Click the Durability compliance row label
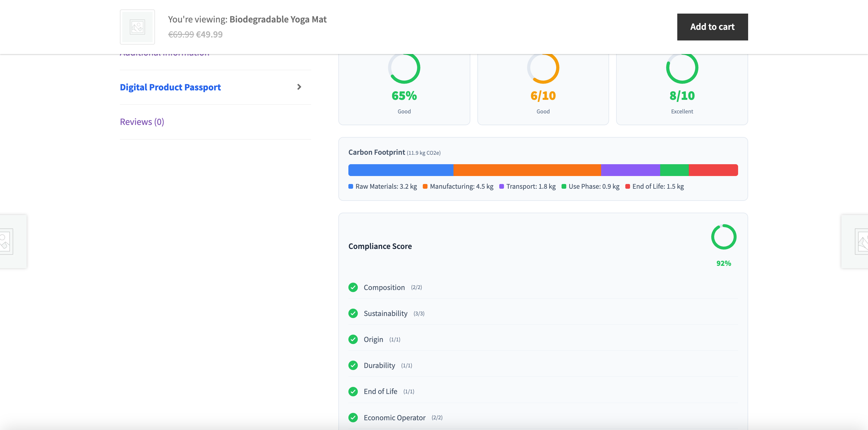 coord(379,365)
